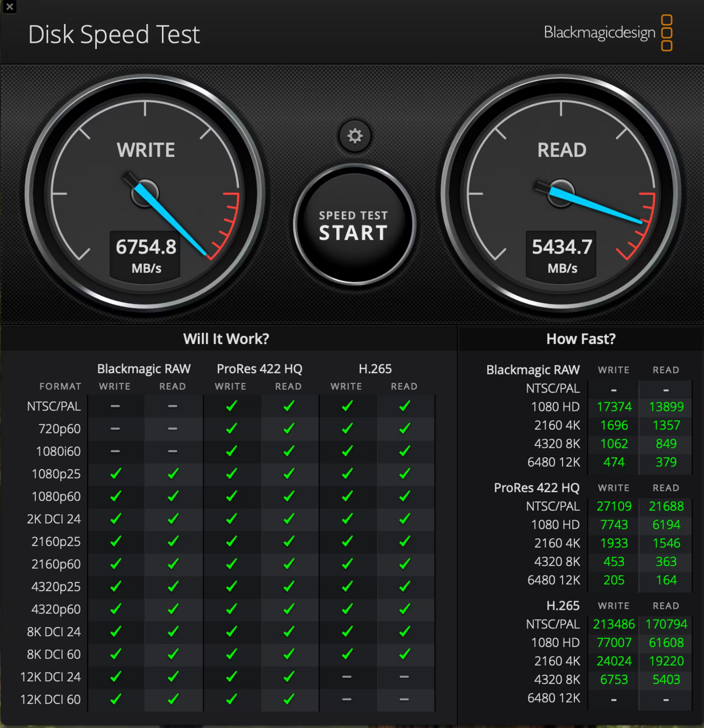Viewport: 704px width, 728px height.
Task: Select the Will It Work? section header
Action: coord(226,339)
